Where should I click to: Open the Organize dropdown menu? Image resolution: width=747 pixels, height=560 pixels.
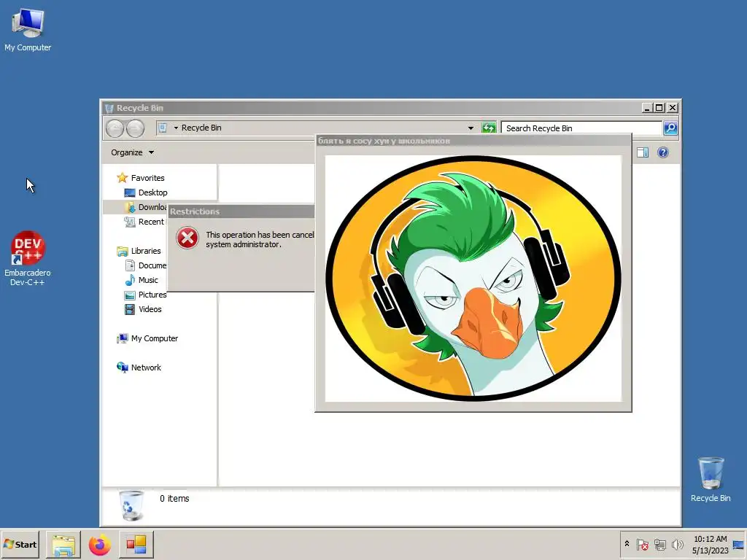pyautogui.click(x=133, y=152)
